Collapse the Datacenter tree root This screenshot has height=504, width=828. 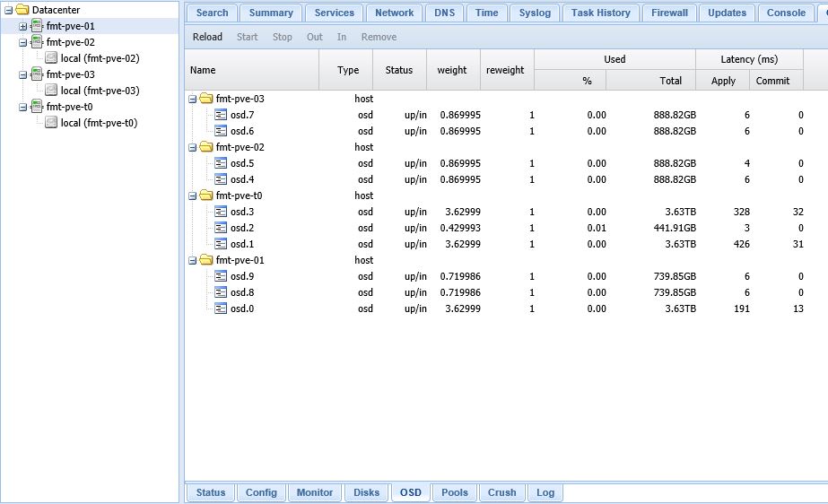pos(8,10)
